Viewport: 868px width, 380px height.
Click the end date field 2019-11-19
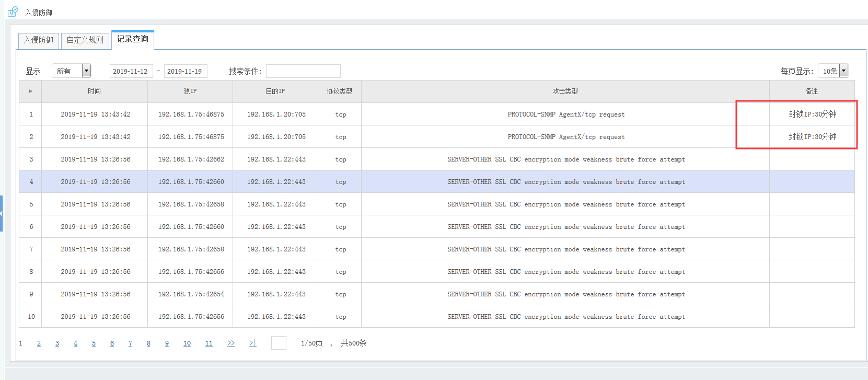pos(185,71)
